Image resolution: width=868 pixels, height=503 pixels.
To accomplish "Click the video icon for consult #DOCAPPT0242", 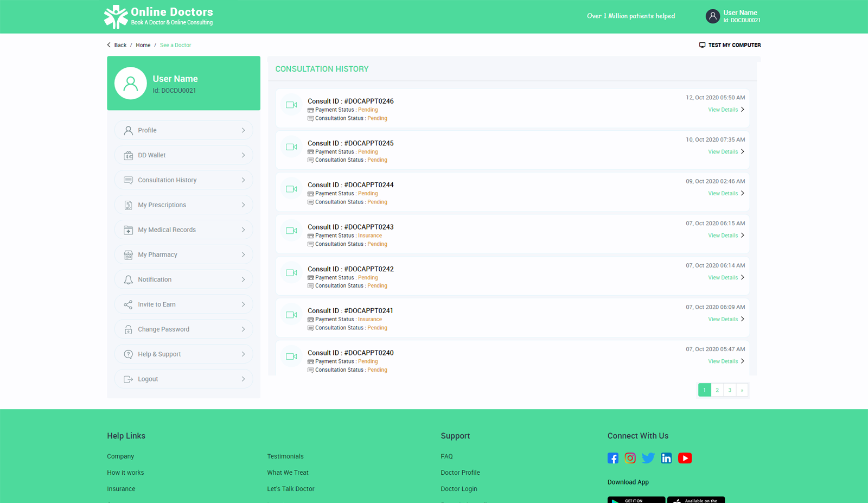I will (291, 273).
